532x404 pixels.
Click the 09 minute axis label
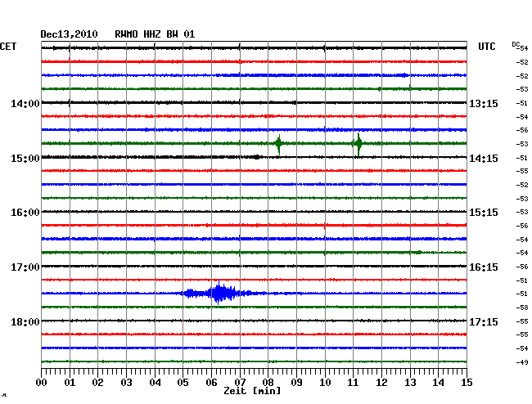(x=296, y=383)
